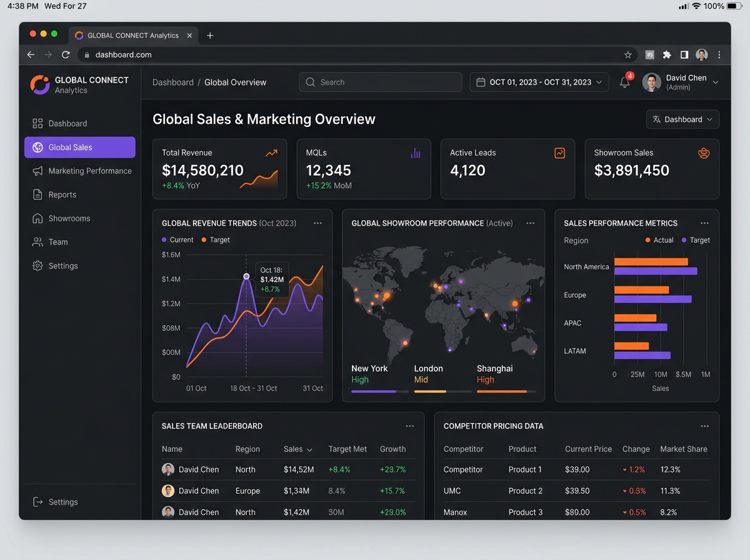Open notifications bell with badge 4

[x=625, y=81]
